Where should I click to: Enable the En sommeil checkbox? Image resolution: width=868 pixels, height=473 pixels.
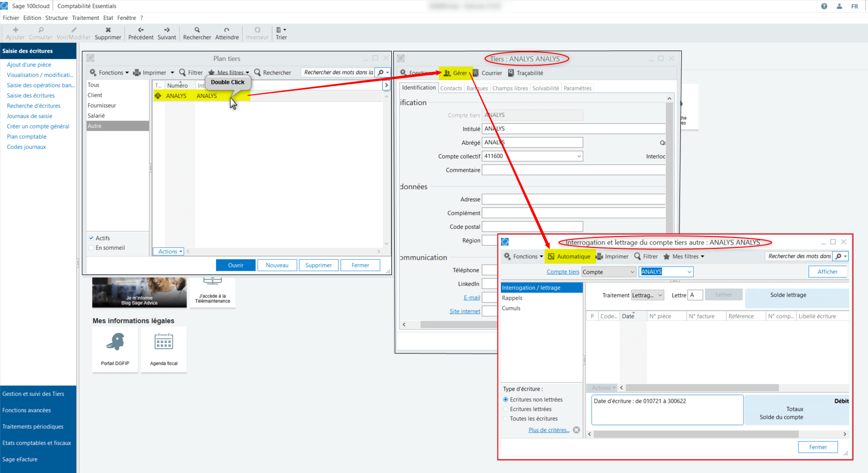tap(91, 248)
